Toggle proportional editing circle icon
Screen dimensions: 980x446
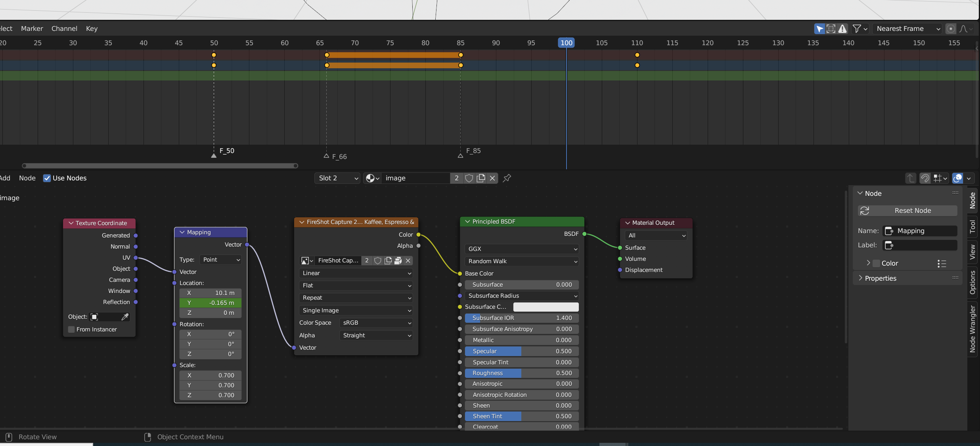pos(950,29)
